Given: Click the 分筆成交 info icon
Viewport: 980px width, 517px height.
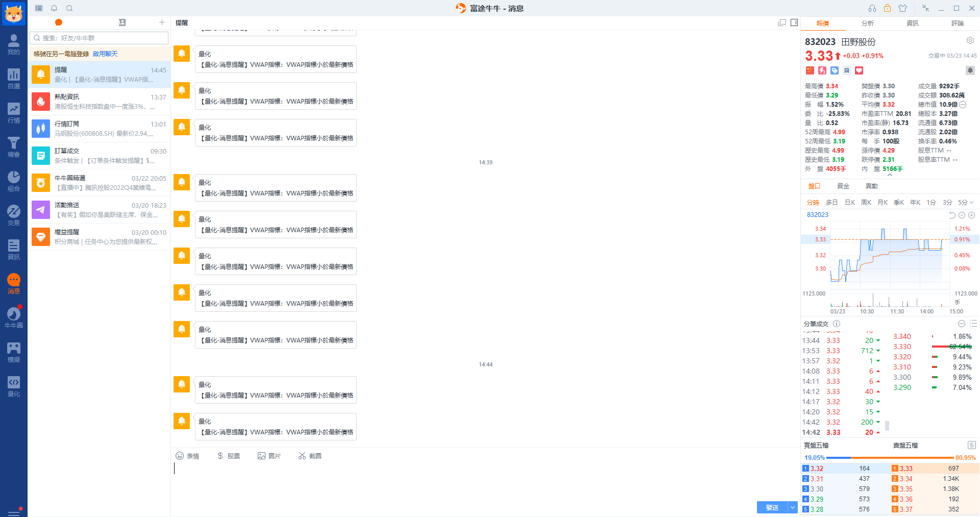Looking at the screenshot, I should [837, 324].
